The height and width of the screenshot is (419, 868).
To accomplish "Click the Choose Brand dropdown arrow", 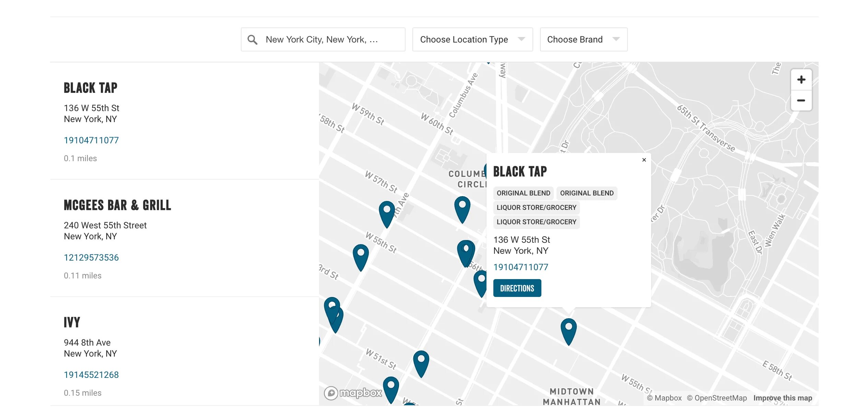I will pyautogui.click(x=616, y=39).
